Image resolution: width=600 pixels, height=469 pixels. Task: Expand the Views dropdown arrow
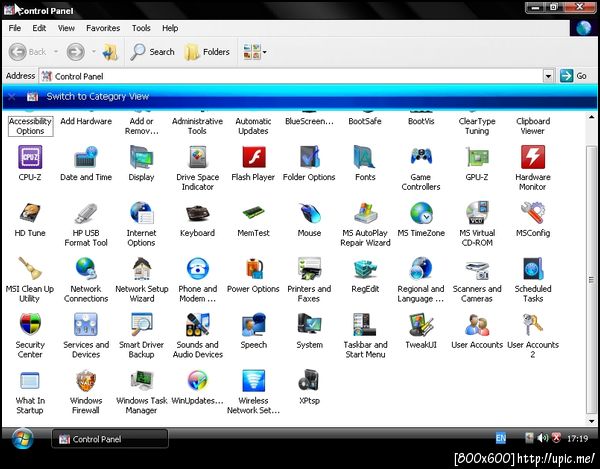tap(264, 52)
